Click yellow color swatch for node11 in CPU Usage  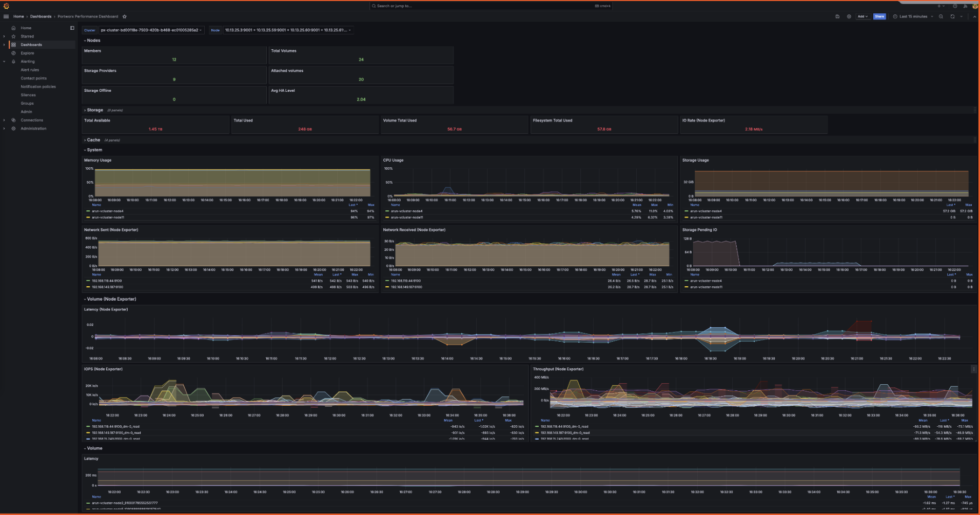[x=387, y=217]
